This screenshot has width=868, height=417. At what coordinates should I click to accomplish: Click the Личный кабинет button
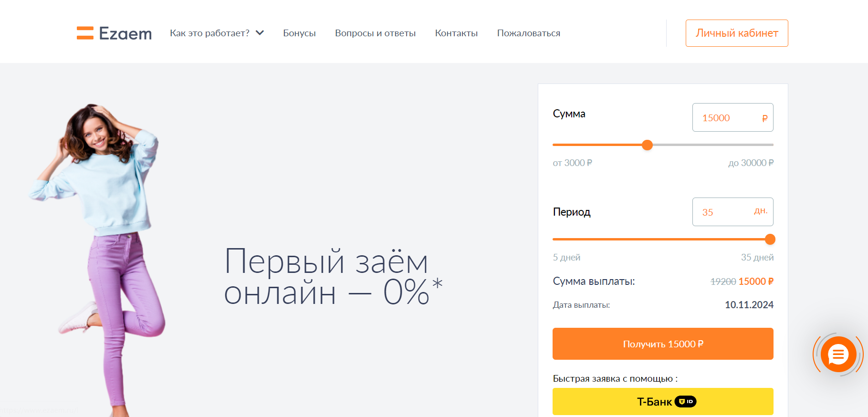[737, 33]
